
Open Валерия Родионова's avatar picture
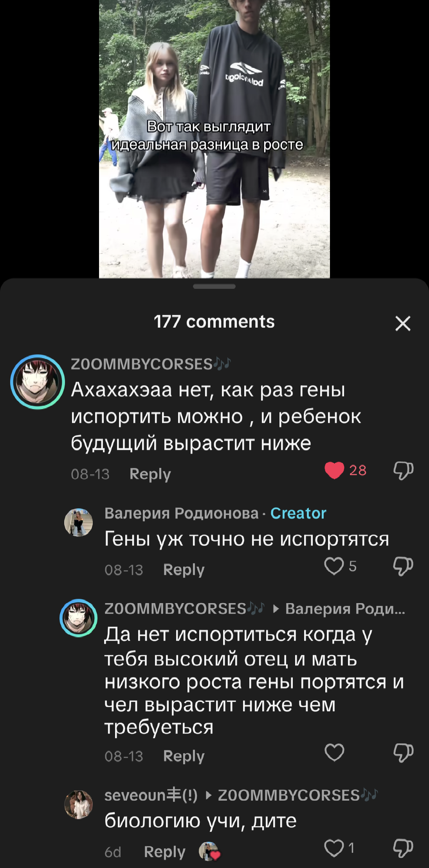pyautogui.click(x=78, y=522)
